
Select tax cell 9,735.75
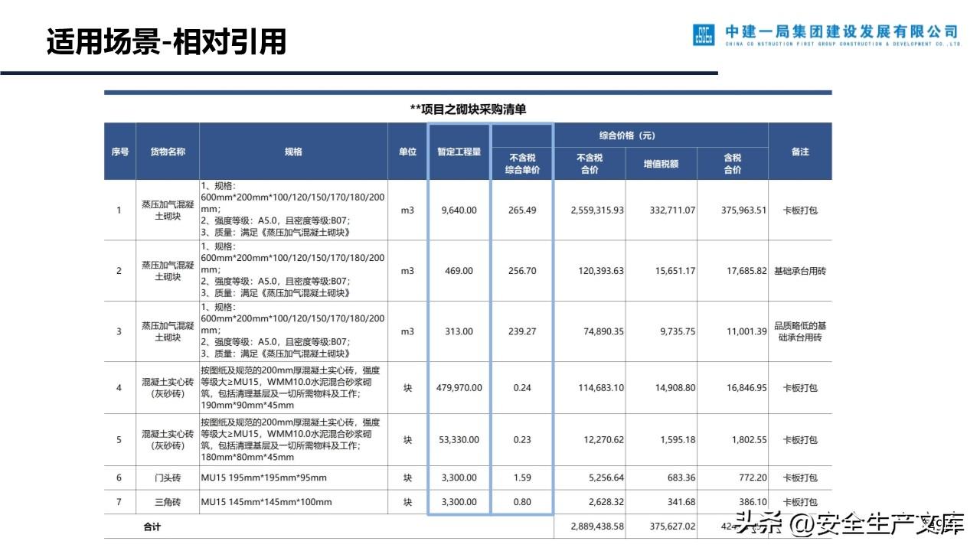pos(678,331)
